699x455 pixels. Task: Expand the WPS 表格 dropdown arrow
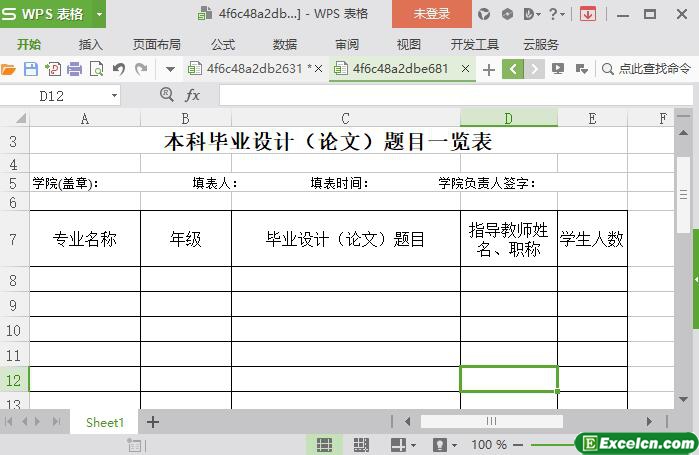(x=99, y=14)
